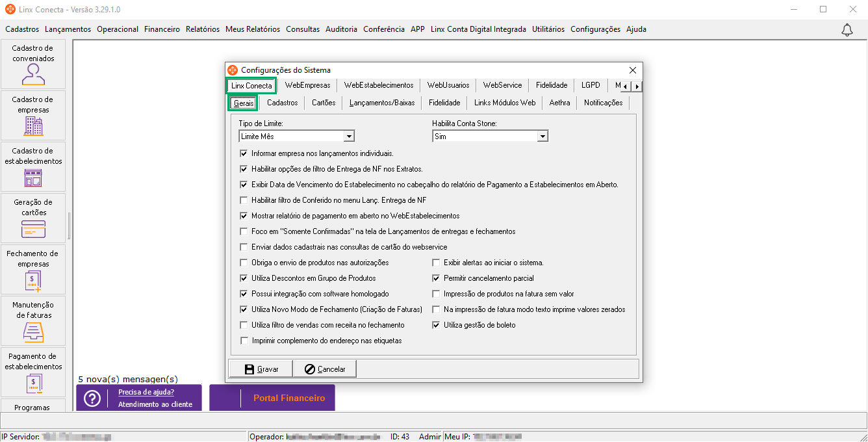Toggle Utiliza gestão de boleto
Image resolution: width=868 pixels, height=442 pixels.
click(437, 325)
